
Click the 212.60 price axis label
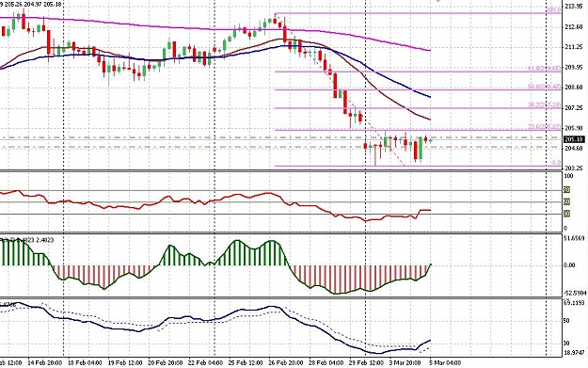(x=574, y=27)
